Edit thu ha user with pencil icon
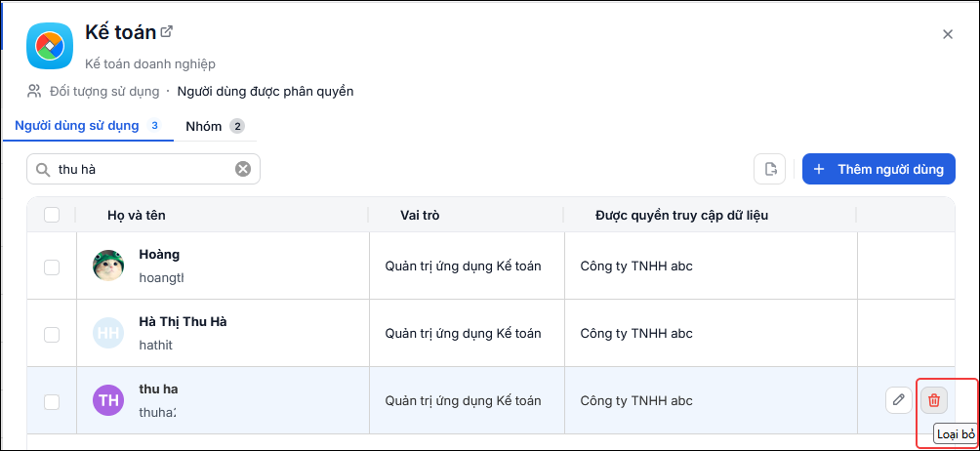980x451 pixels. [899, 400]
